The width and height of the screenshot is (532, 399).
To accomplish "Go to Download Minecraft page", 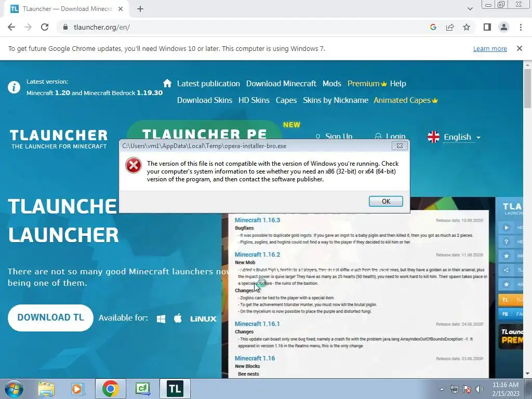I will coord(281,84).
